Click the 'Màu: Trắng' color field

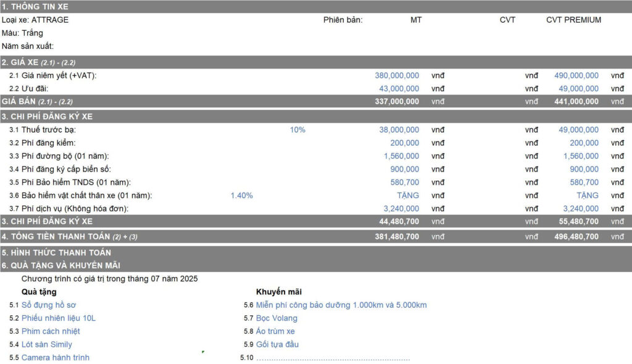click(22, 33)
